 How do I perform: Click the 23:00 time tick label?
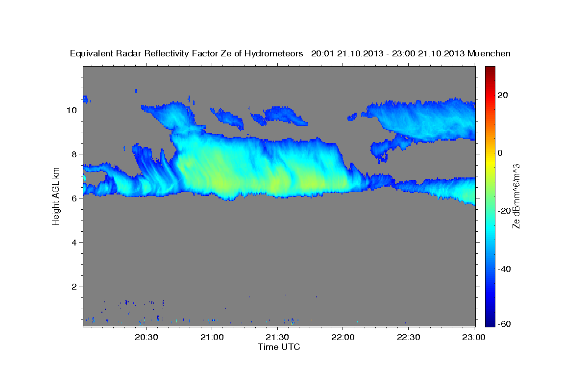coord(474,337)
